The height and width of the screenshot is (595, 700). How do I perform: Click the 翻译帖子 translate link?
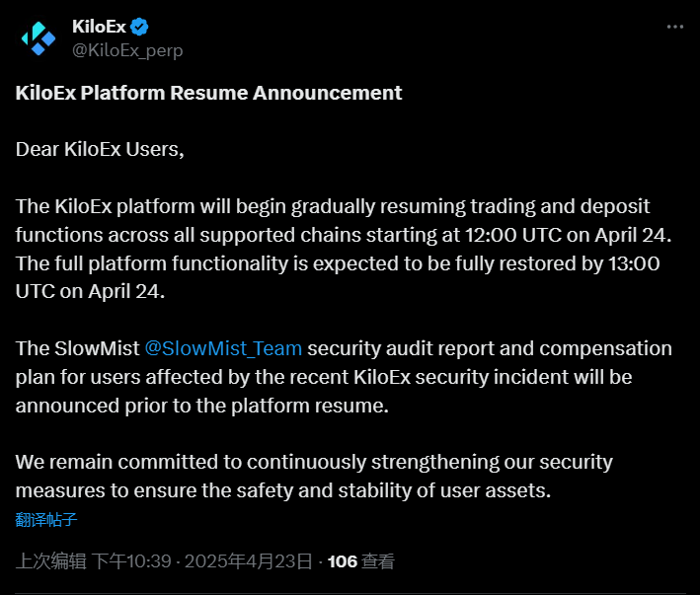pyautogui.click(x=46, y=519)
